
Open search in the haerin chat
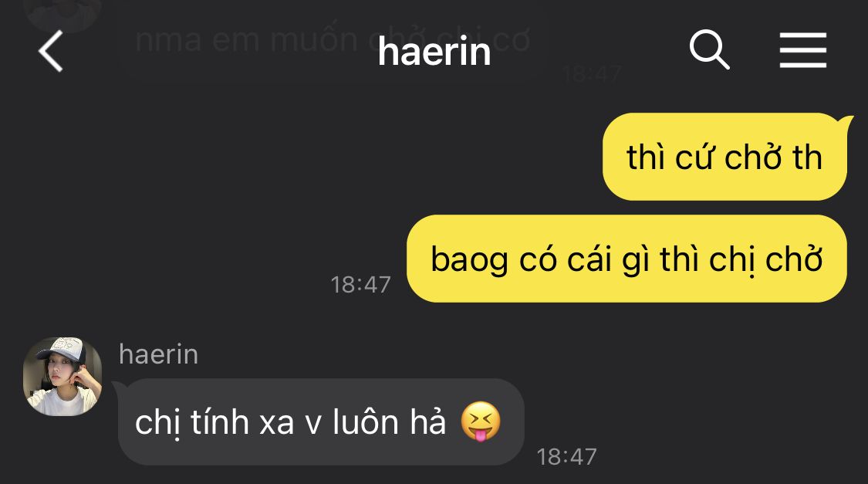coord(709,50)
